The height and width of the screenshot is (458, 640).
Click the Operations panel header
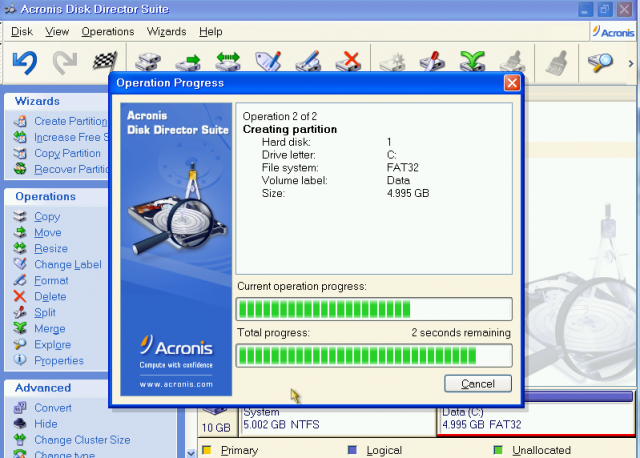pos(56,197)
